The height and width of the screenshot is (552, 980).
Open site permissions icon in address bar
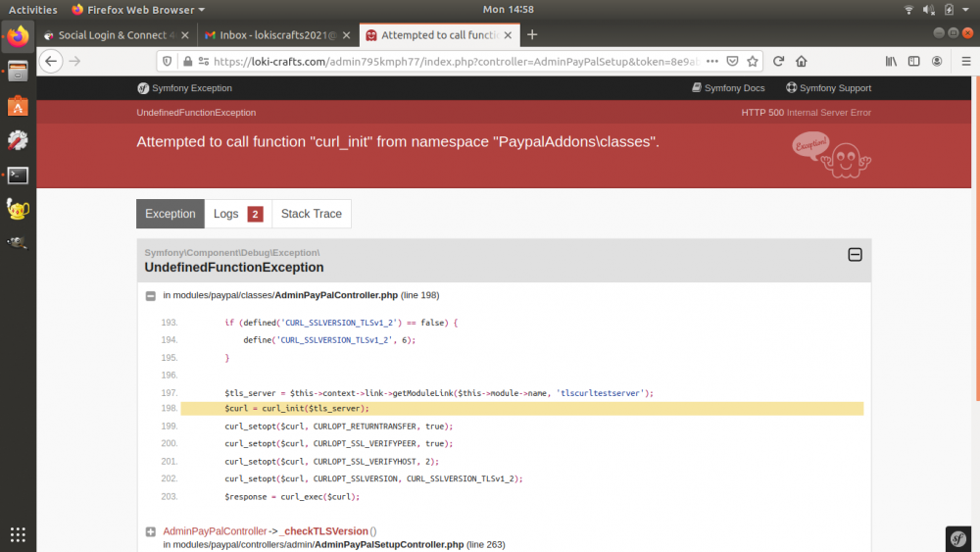tap(204, 61)
